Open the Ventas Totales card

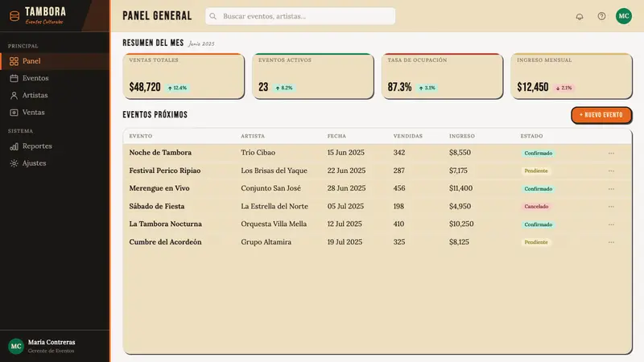[184, 76]
